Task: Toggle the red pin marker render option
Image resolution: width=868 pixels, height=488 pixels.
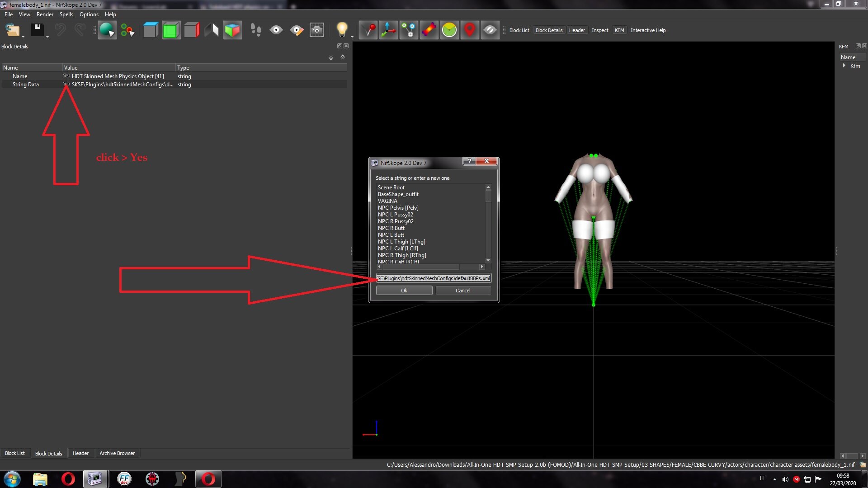Action: click(x=368, y=30)
